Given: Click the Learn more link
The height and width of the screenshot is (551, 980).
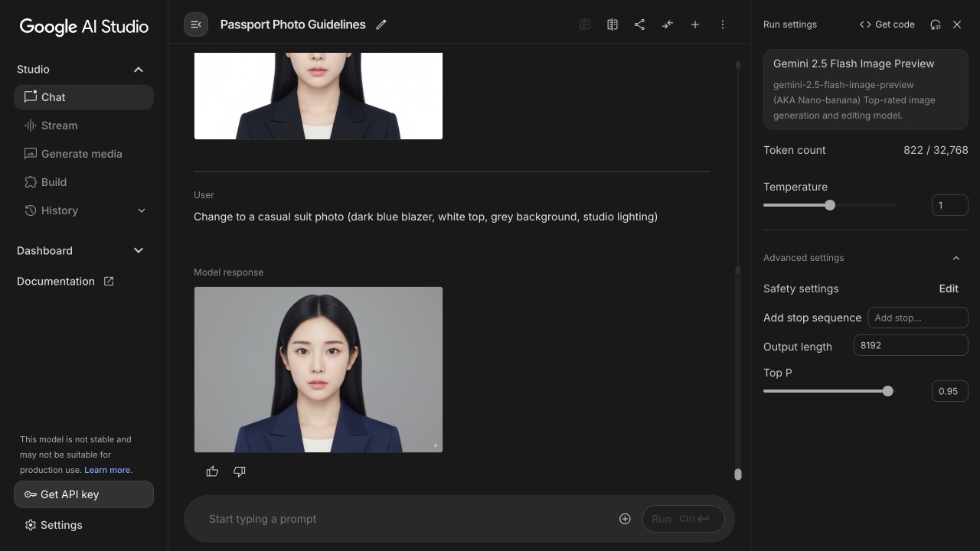Looking at the screenshot, I should 107,470.
